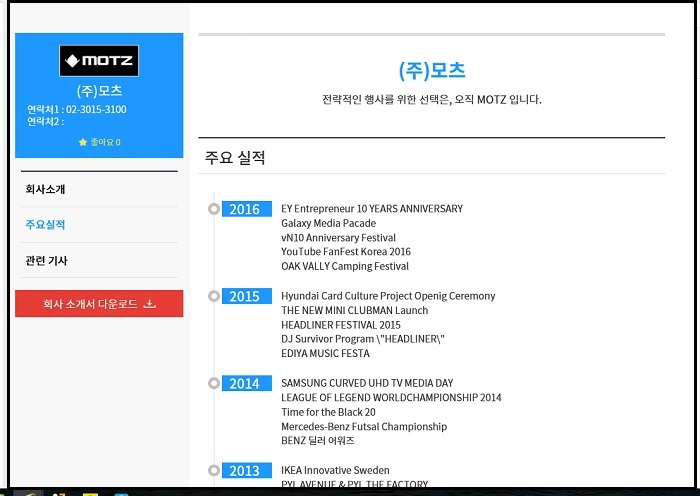Screen dimensions: 700x496
Task: Click the large (주)모츠 page heading
Action: pos(431,71)
